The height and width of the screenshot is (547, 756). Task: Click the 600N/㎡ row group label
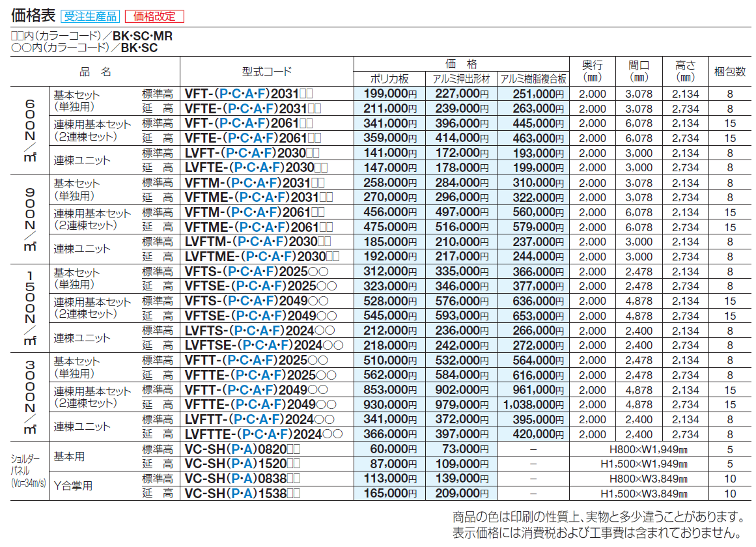pos(30,130)
